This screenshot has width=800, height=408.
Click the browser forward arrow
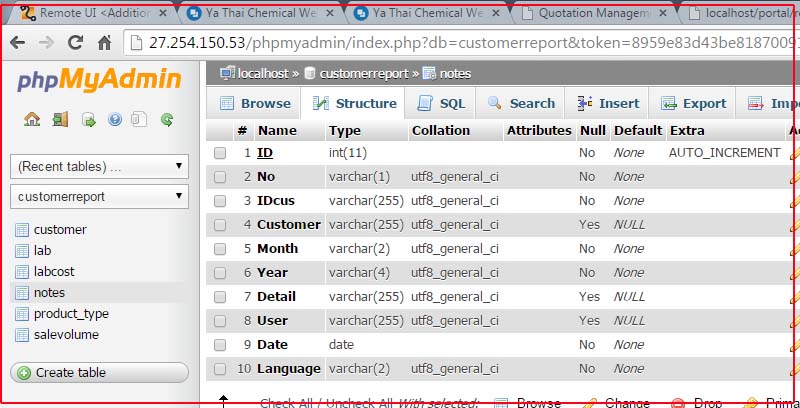coord(46,43)
